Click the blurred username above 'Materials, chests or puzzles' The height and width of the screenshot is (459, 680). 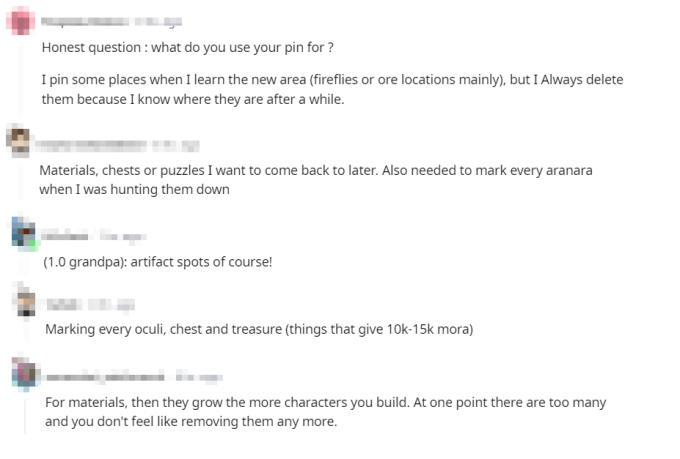click(x=93, y=144)
